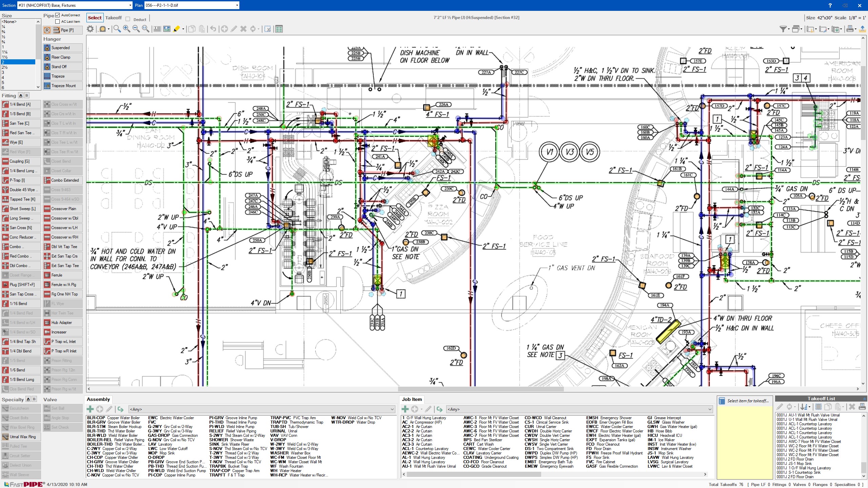This screenshot has height=488, width=868.
Task: Open the green spreadsheet grid icon
Action: pos(279,29)
